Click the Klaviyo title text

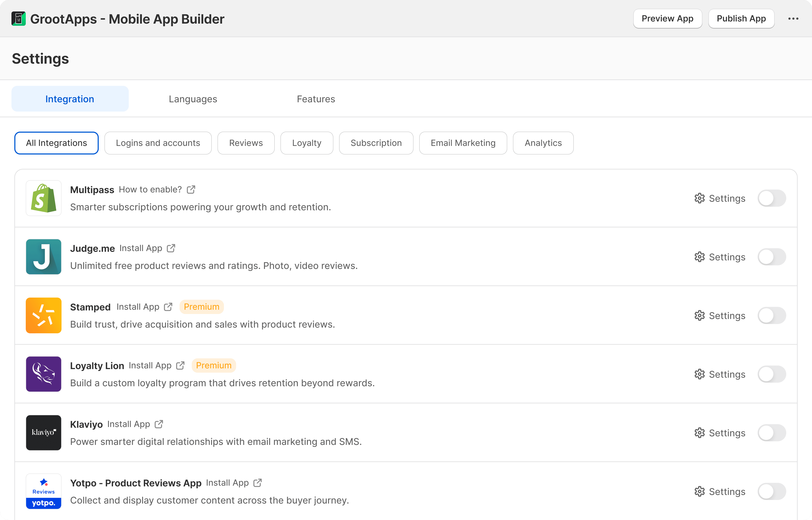coord(86,424)
